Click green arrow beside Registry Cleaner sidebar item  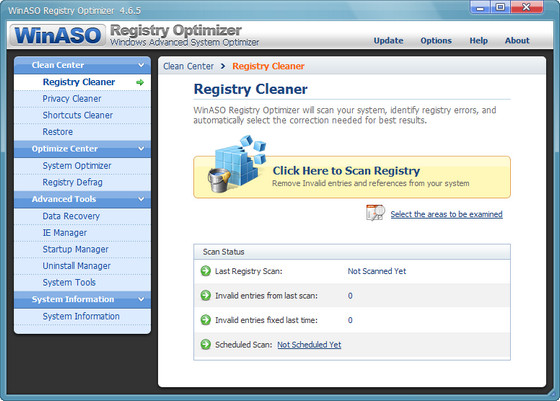point(140,82)
